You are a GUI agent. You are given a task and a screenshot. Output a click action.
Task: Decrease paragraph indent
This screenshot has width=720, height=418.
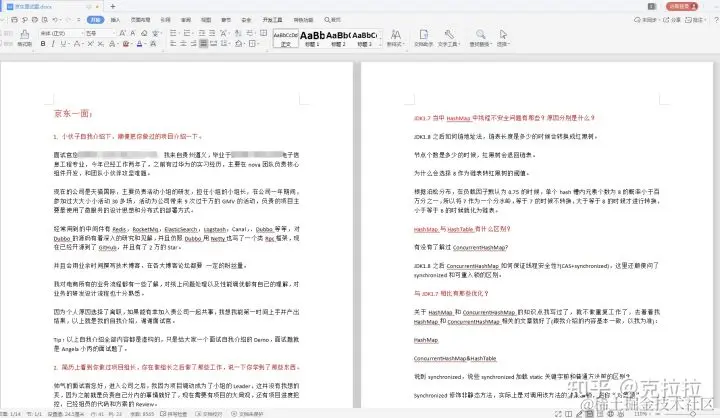coord(202,33)
